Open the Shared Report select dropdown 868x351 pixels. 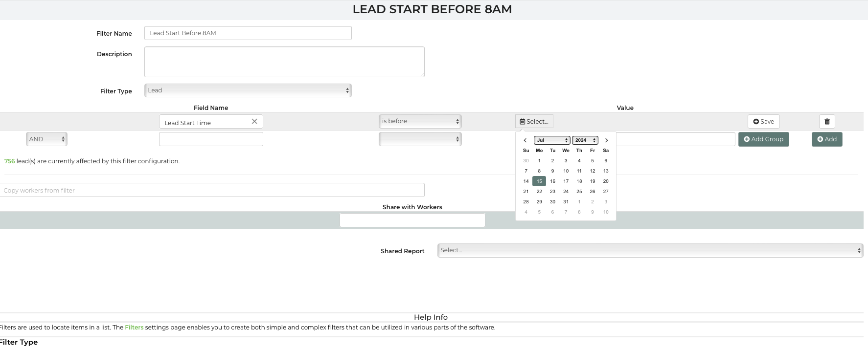coord(650,250)
